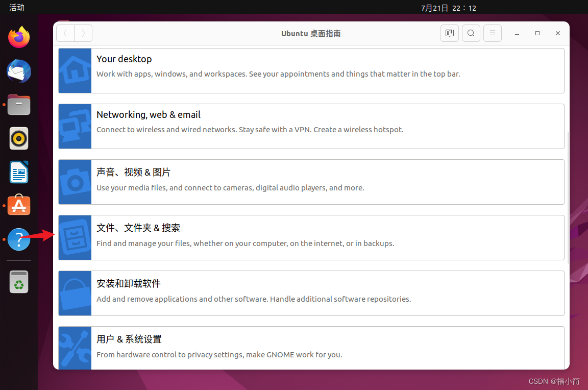Screen dimensions: 588x390
Task: Go forward with the right chevron button
Action: (x=83, y=33)
